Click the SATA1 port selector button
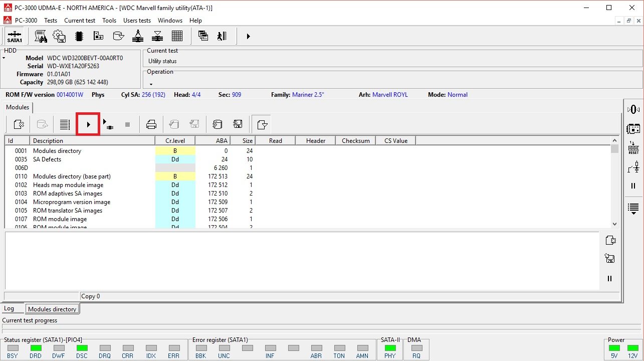 point(15,36)
